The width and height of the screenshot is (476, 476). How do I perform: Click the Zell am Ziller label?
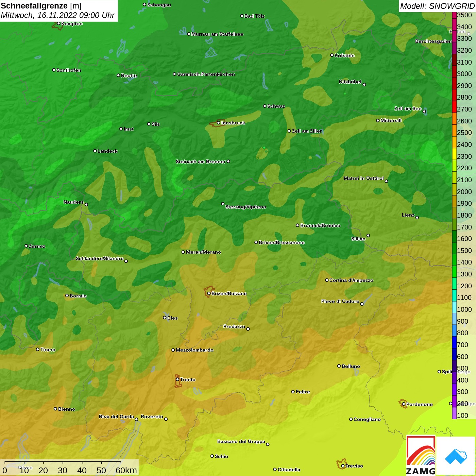point(307,131)
